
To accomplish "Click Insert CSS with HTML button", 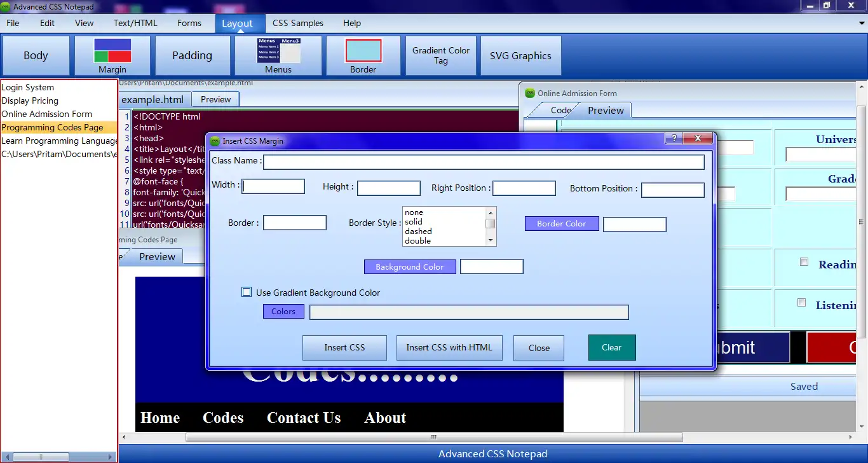I will [x=449, y=347].
